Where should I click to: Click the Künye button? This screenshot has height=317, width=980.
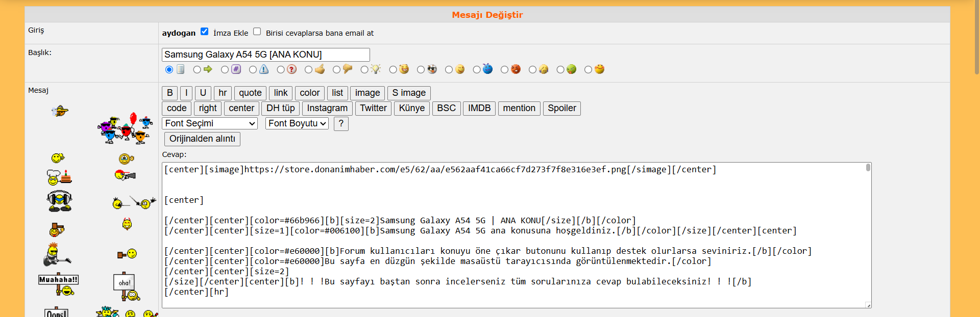pyautogui.click(x=412, y=108)
